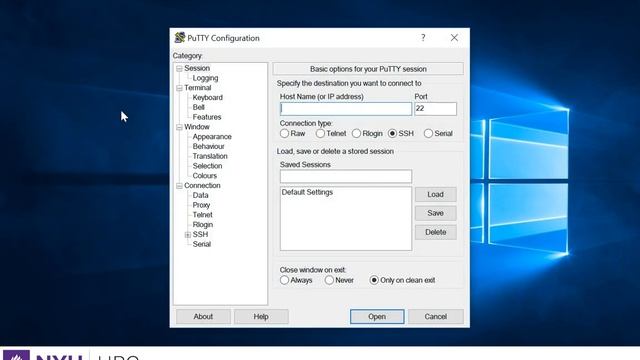This screenshot has height=360, width=640.
Task: Open the Session category
Action: [197, 68]
